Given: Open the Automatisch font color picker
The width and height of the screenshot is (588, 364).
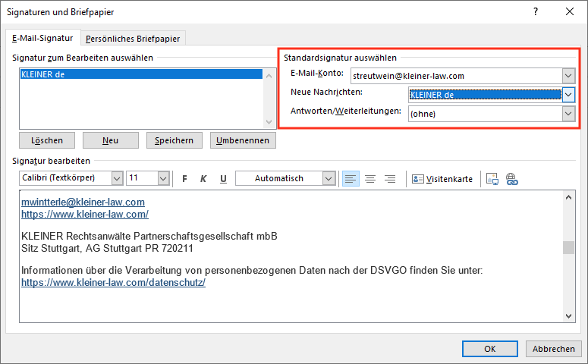Looking at the screenshot, I should [x=328, y=179].
